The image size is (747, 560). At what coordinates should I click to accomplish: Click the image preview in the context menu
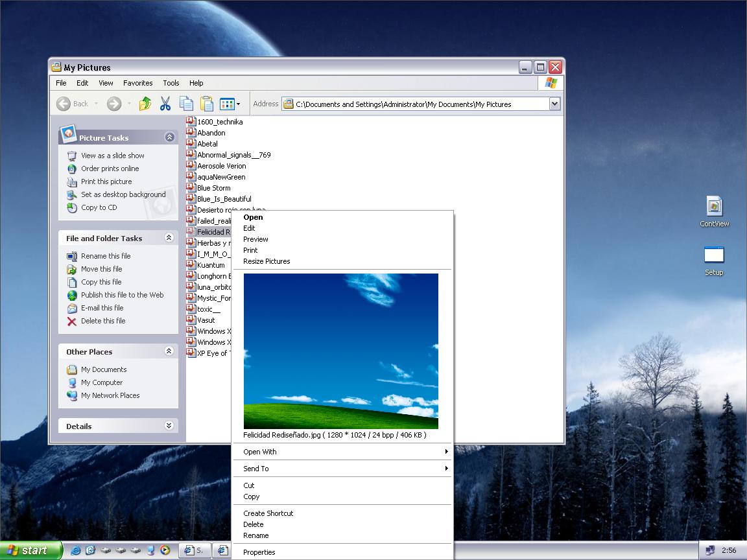(x=340, y=351)
